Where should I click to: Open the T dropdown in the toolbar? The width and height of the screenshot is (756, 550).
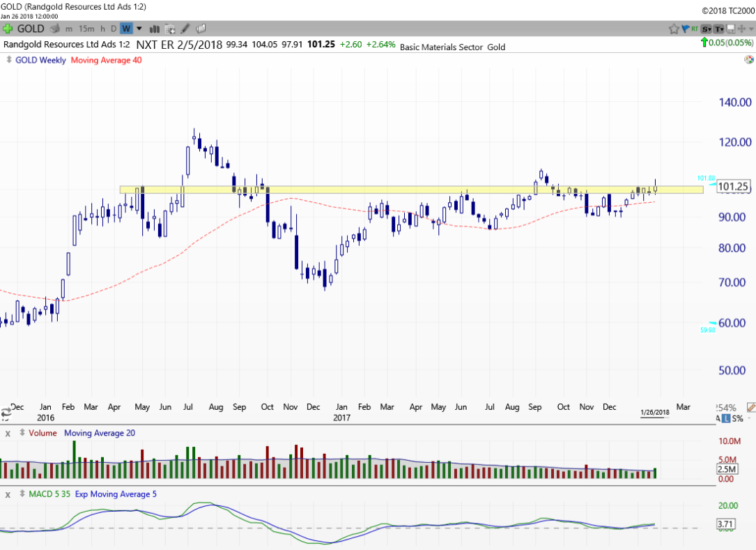(x=718, y=29)
